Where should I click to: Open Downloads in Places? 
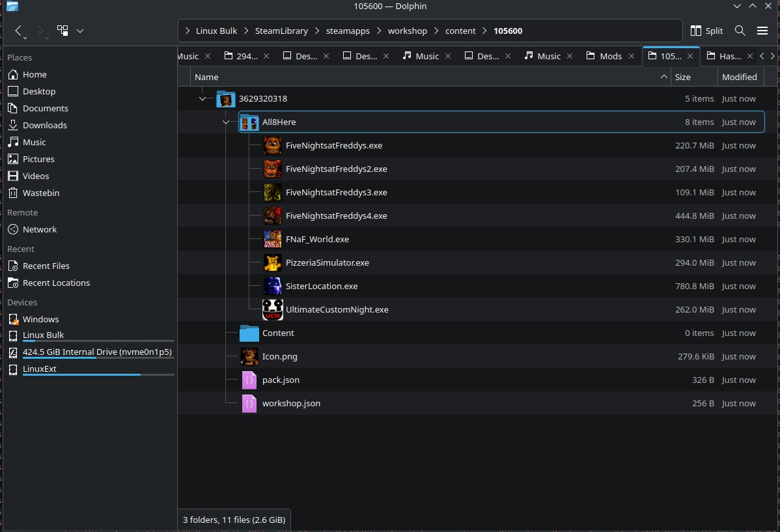tap(45, 125)
